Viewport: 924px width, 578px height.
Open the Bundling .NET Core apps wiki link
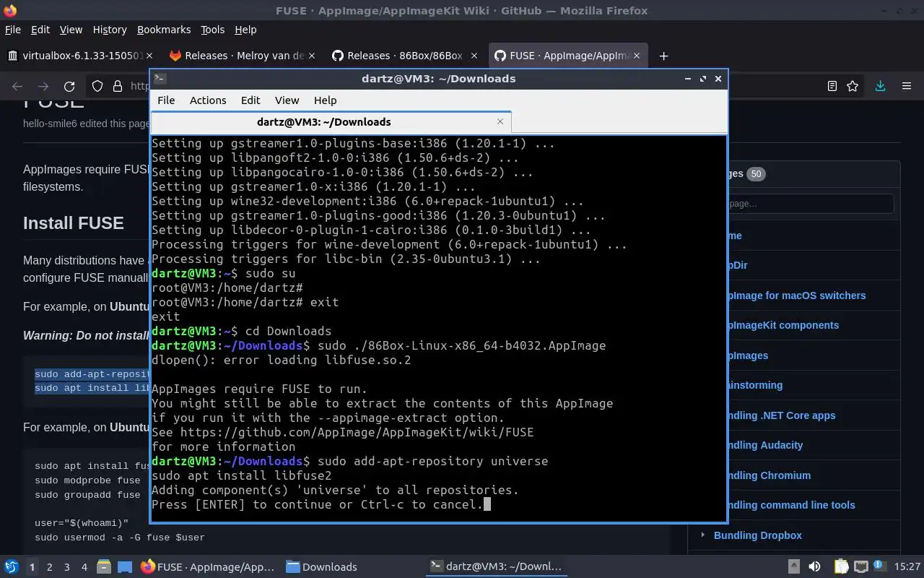tap(782, 415)
